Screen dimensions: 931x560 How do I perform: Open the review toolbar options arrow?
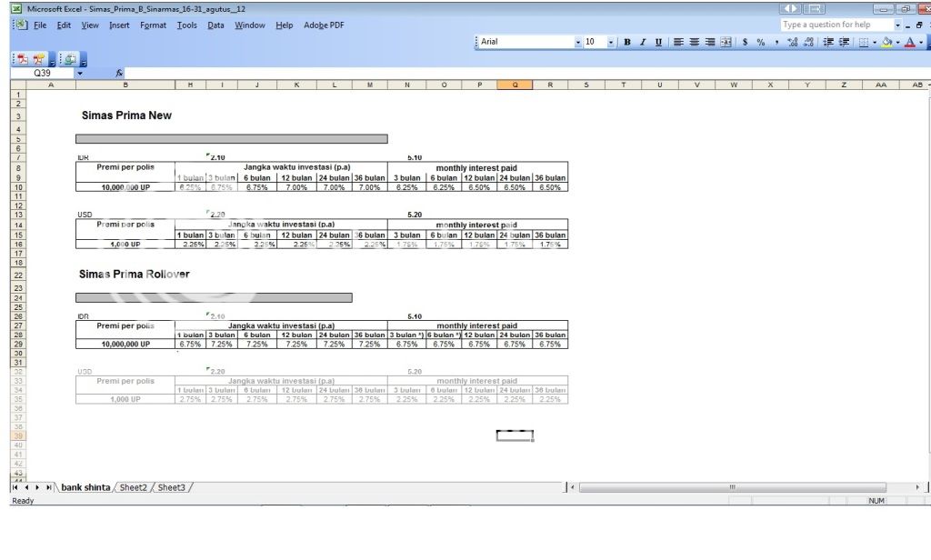coord(84,59)
